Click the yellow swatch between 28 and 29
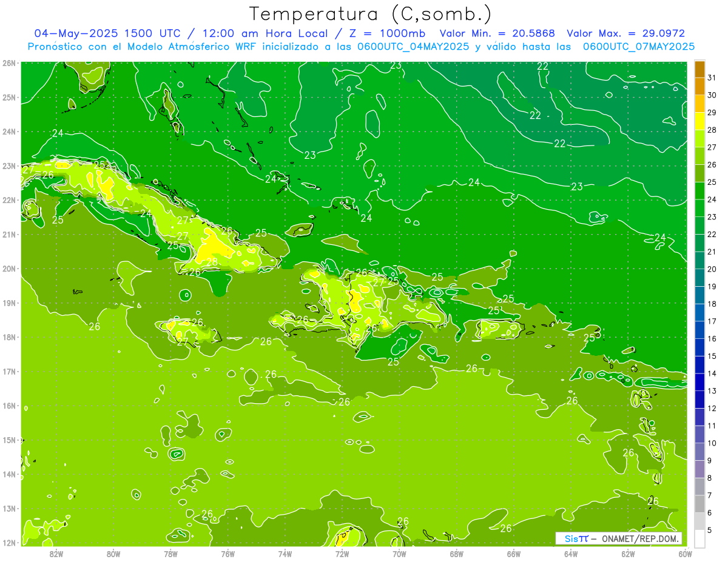Viewport: 728px width, 562px height. point(699,121)
